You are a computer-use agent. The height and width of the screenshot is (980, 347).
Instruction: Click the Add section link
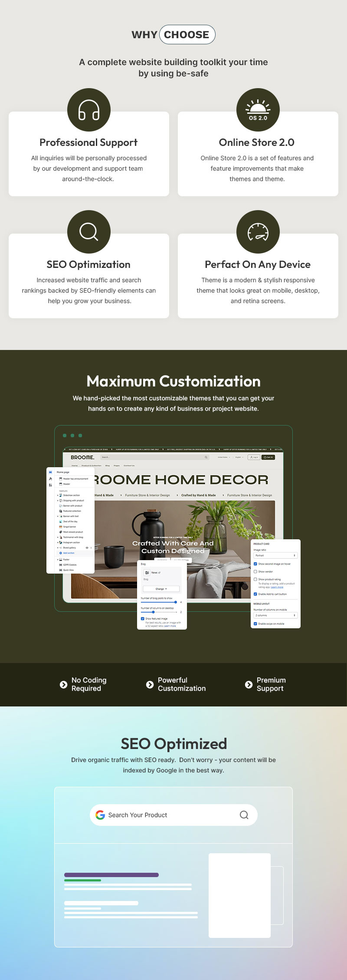(69, 553)
